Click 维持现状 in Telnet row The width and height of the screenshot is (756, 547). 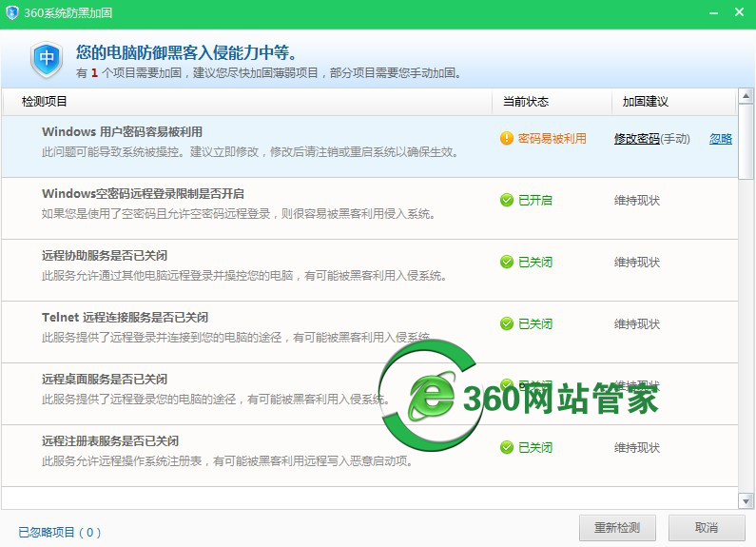[x=636, y=323]
